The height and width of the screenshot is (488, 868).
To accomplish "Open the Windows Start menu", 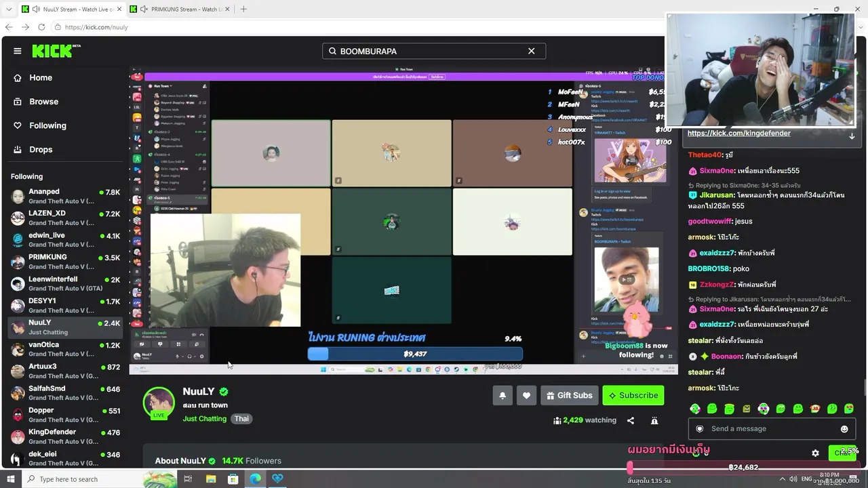I will click(12, 479).
